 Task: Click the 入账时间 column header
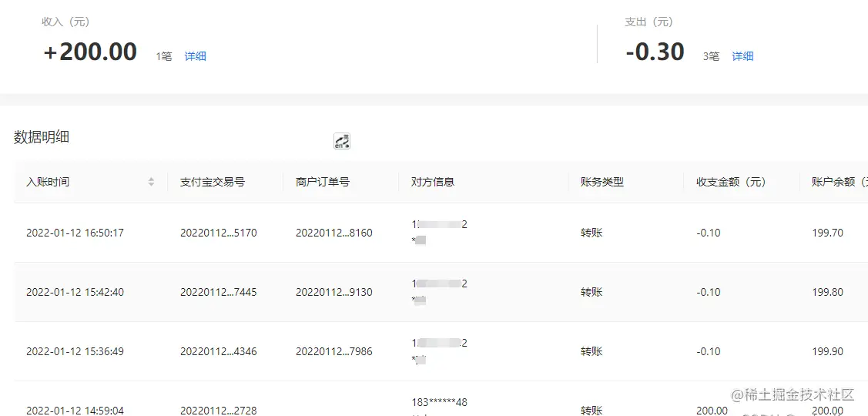coord(48,182)
